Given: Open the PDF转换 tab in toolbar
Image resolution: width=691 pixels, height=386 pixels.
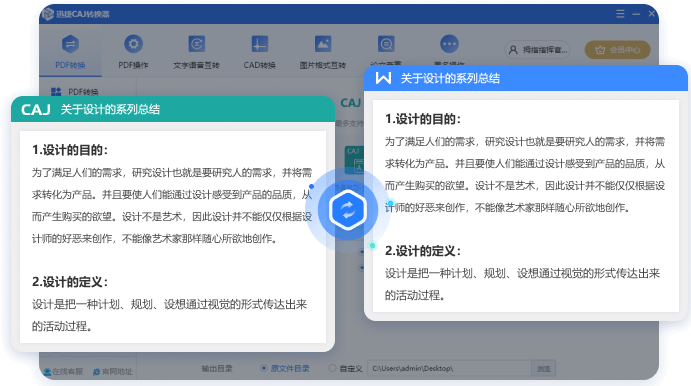Looking at the screenshot, I should point(71,52).
